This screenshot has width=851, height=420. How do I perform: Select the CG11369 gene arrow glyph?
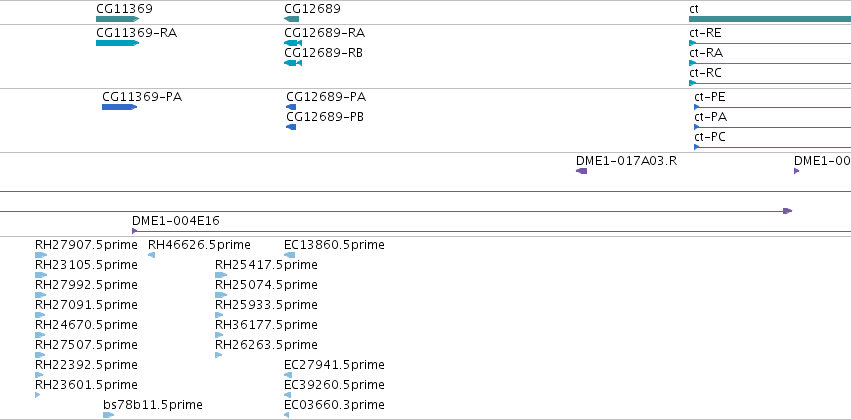[x=117, y=19]
